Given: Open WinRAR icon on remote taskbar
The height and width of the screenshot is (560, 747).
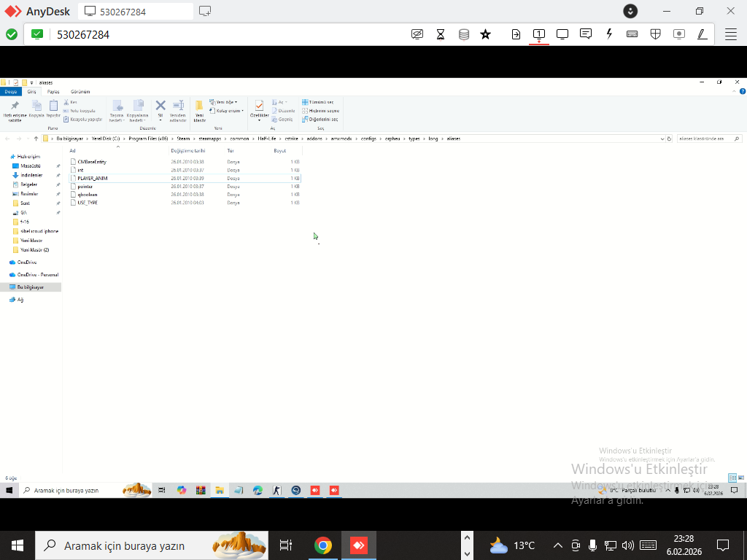Looking at the screenshot, I should (x=201, y=490).
